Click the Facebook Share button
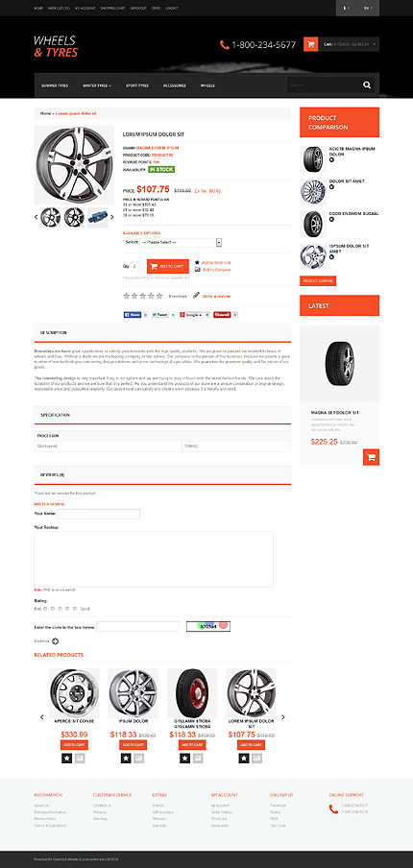This screenshot has height=868, width=413. (133, 314)
